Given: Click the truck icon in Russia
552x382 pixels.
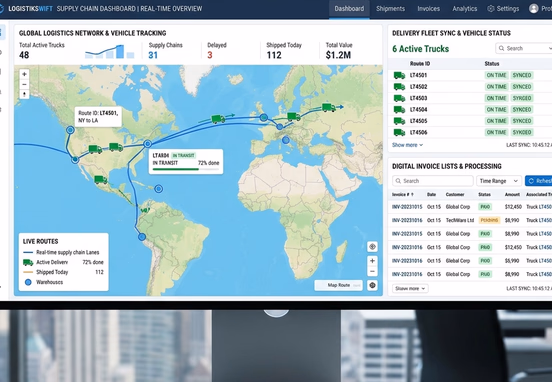Looking at the screenshot, I should [329, 108].
